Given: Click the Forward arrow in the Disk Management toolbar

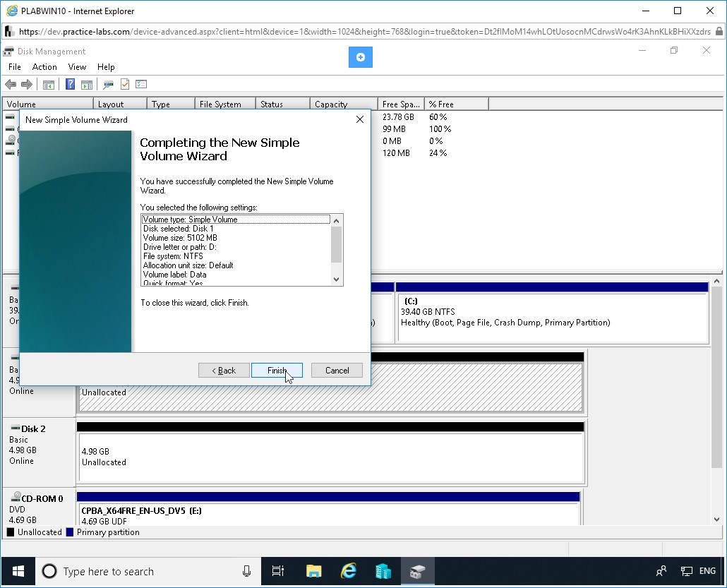Looking at the screenshot, I should pos(27,85).
